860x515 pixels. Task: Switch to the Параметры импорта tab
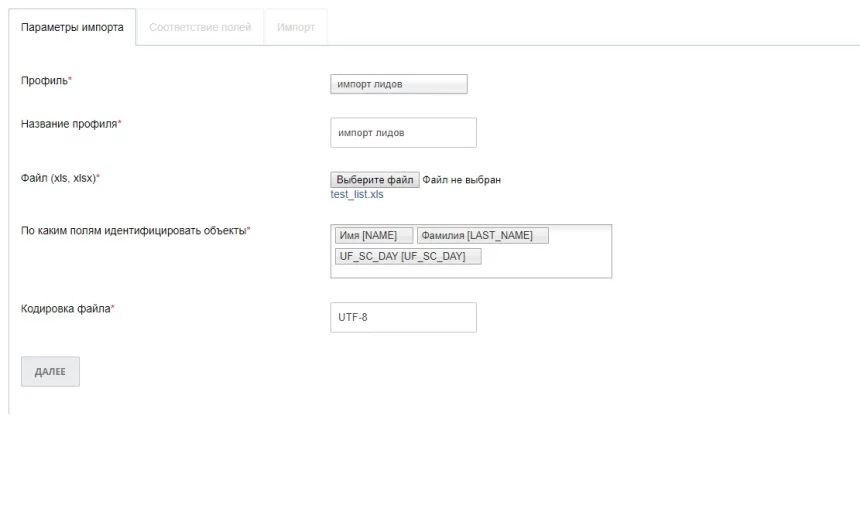[x=72, y=27]
